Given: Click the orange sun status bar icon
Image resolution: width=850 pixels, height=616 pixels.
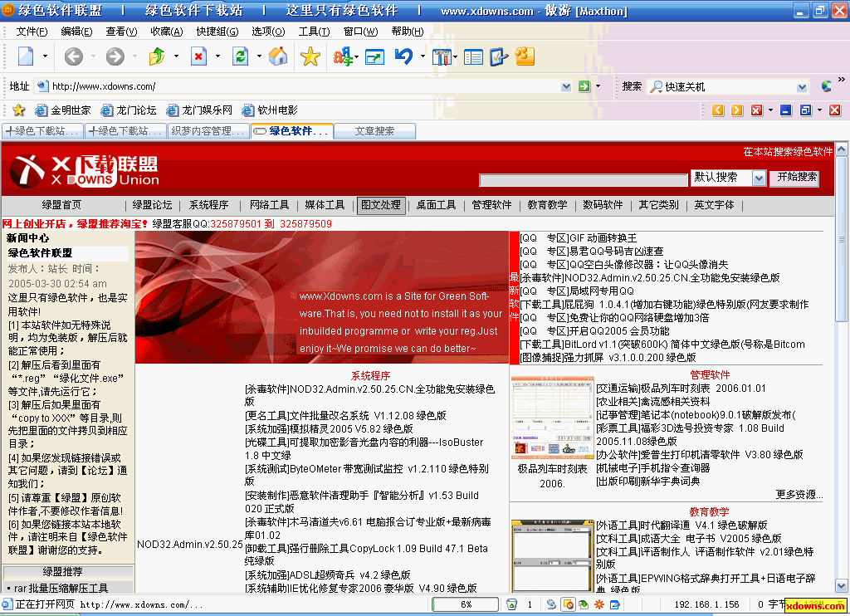Looking at the screenshot, I should (x=599, y=604).
